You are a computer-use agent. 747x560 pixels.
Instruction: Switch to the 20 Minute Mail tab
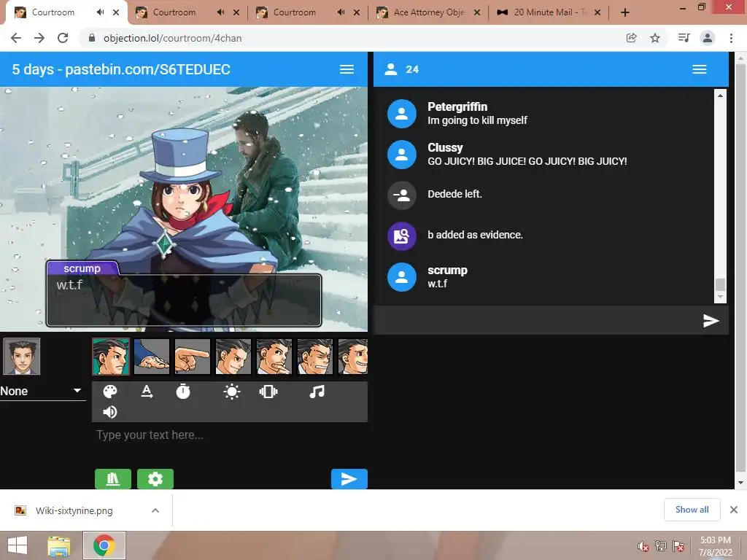click(x=549, y=12)
